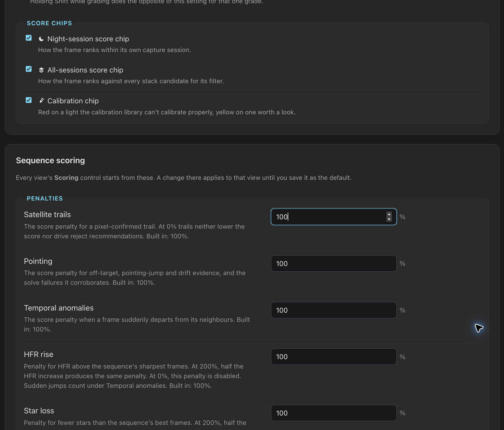Click the Pointing penalty percent field
504x430 pixels.
pyautogui.click(x=334, y=264)
